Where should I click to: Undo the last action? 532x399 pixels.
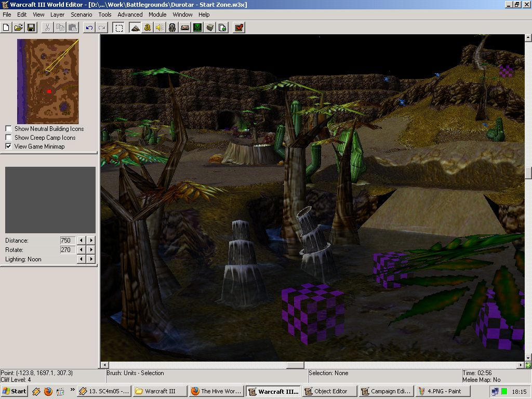(x=89, y=28)
